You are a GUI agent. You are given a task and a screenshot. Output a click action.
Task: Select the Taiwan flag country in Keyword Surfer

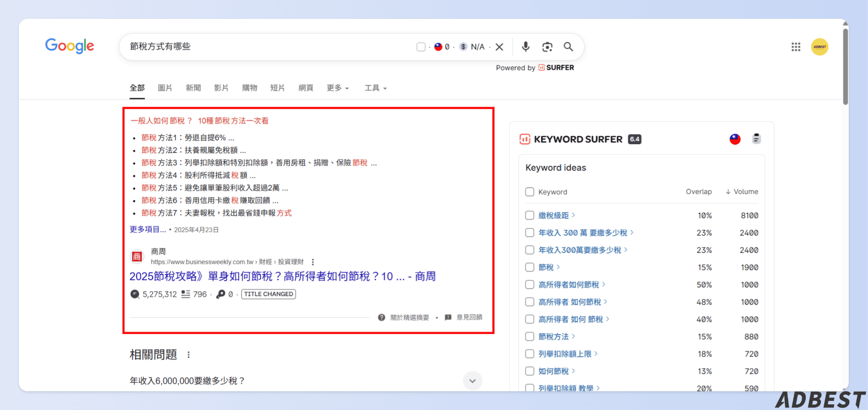tap(735, 139)
